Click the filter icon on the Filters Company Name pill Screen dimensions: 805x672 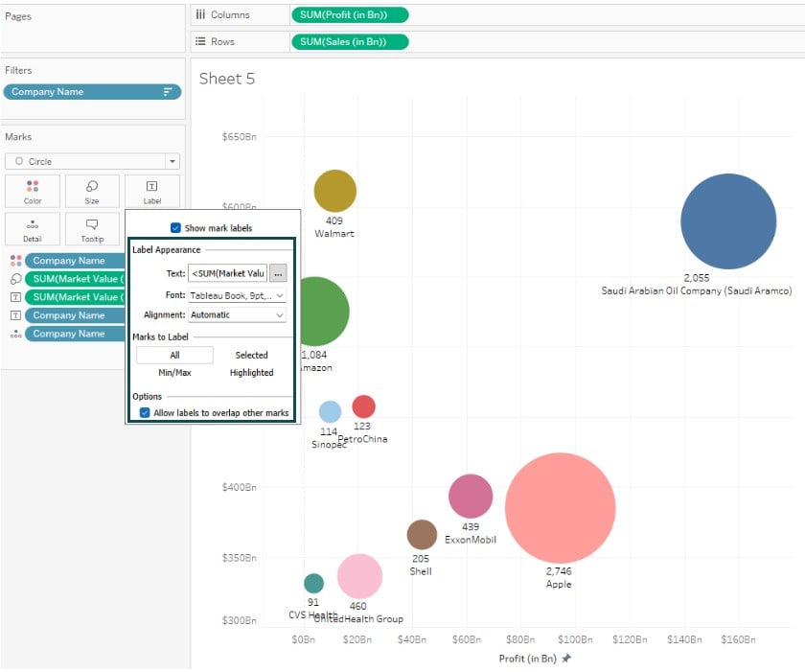(x=168, y=92)
